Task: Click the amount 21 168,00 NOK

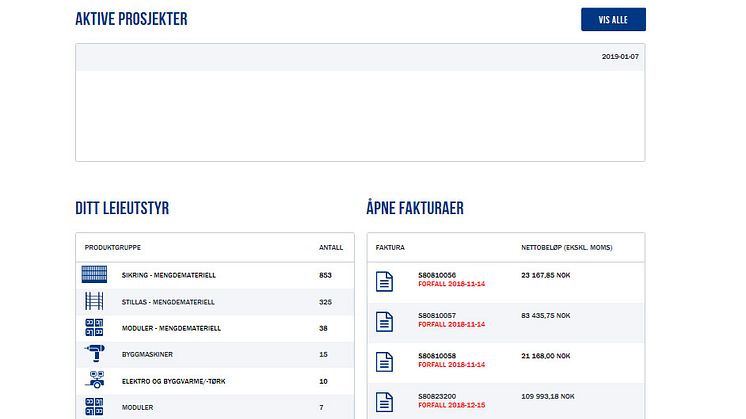Action: [x=546, y=356]
